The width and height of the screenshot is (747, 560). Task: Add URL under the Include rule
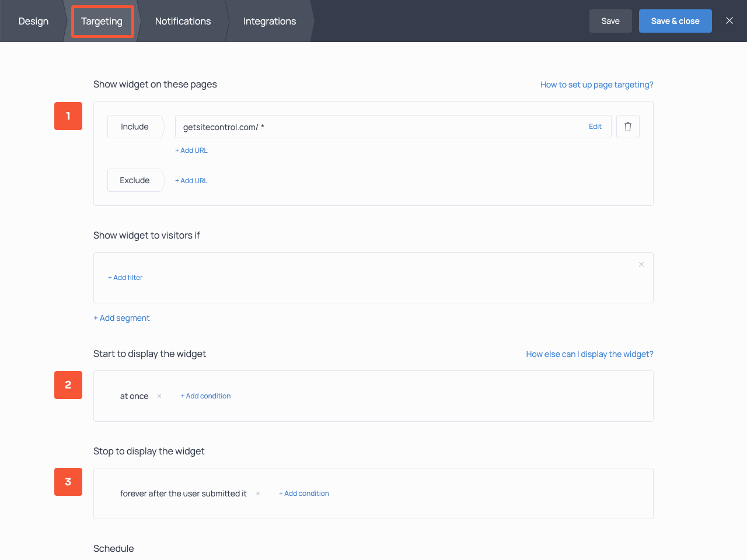[x=191, y=150]
